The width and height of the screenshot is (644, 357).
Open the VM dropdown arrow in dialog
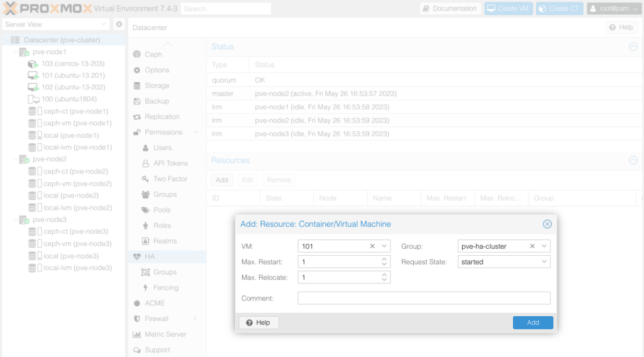(x=384, y=246)
